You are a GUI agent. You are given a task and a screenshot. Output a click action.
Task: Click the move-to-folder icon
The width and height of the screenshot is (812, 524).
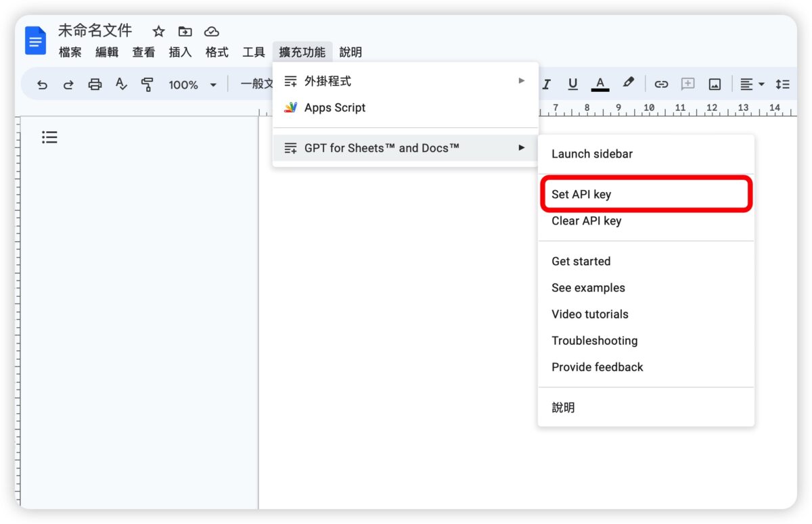coord(185,32)
